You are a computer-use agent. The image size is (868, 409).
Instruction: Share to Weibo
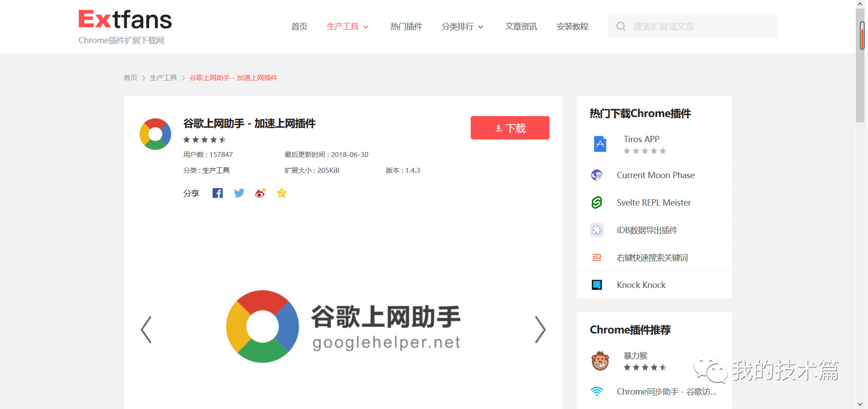coord(260,193)
